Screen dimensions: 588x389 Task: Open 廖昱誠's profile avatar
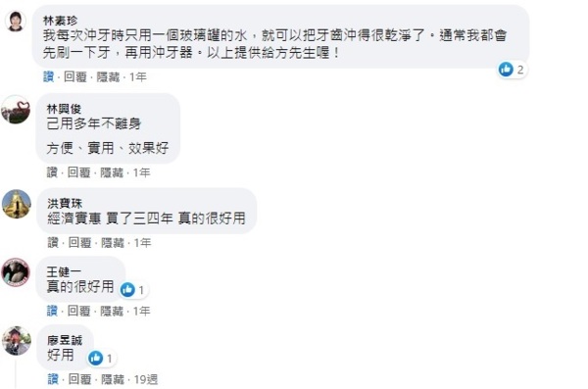(16, 341)
